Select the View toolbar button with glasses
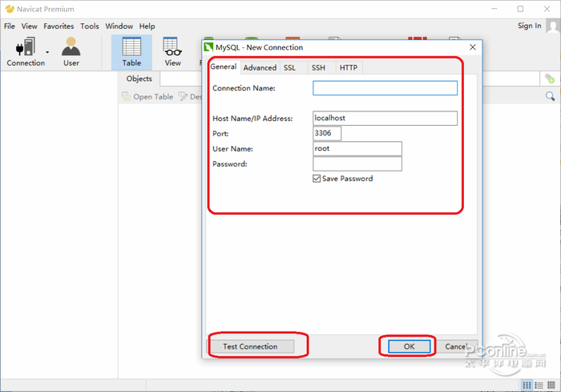Image resolution: width=561 pixels, height=392 pixels. 173,52
